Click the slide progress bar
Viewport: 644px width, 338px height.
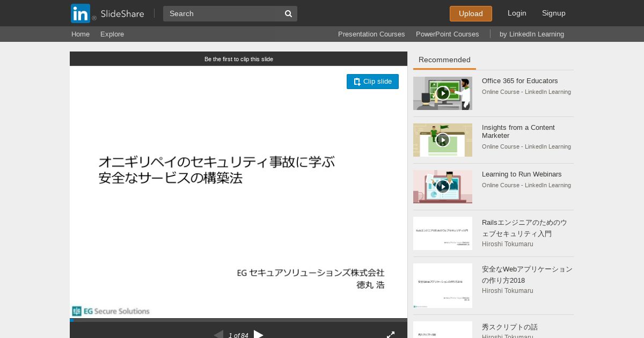click(x=238, y=320)
